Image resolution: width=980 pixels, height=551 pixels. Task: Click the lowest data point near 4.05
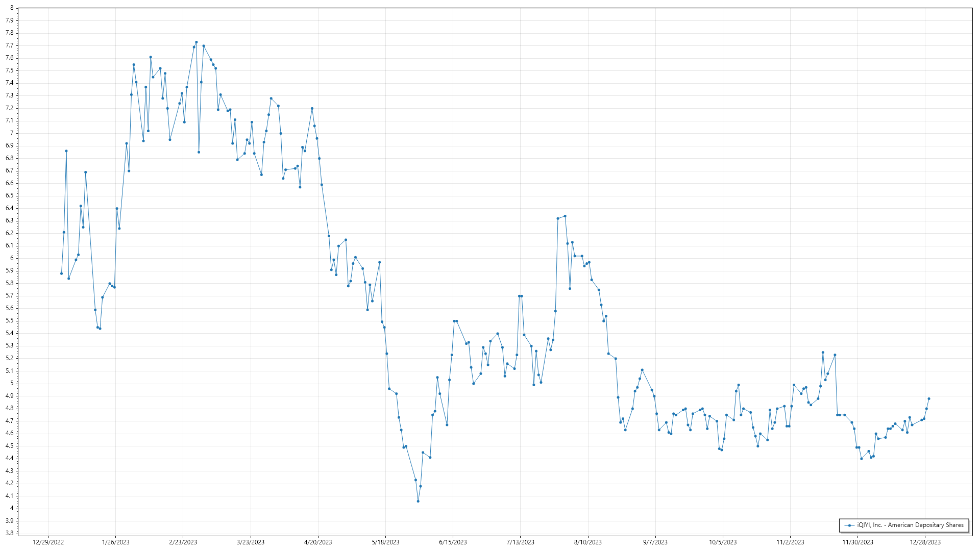(418, 502)
